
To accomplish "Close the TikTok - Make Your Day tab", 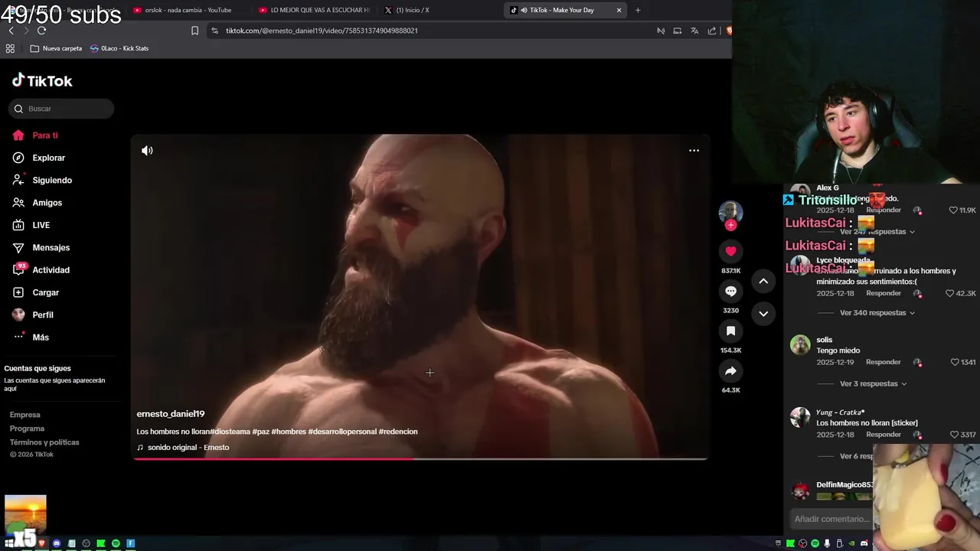I will [619, 10].
